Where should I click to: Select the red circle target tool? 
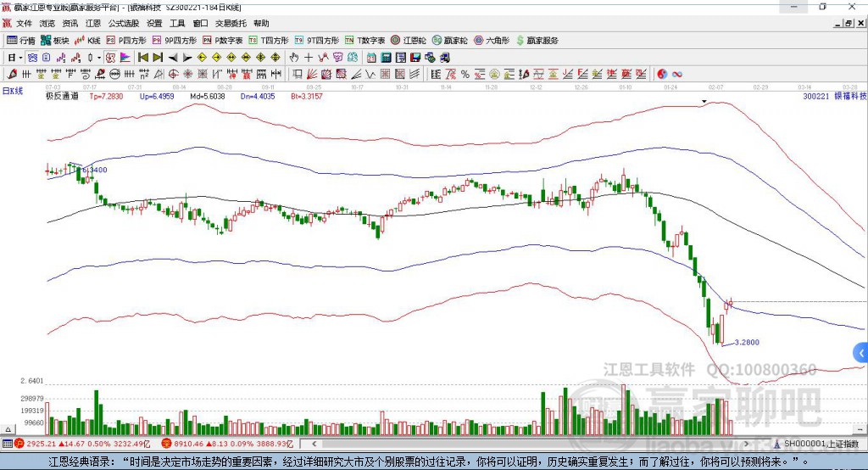click(x=173, y=74)
